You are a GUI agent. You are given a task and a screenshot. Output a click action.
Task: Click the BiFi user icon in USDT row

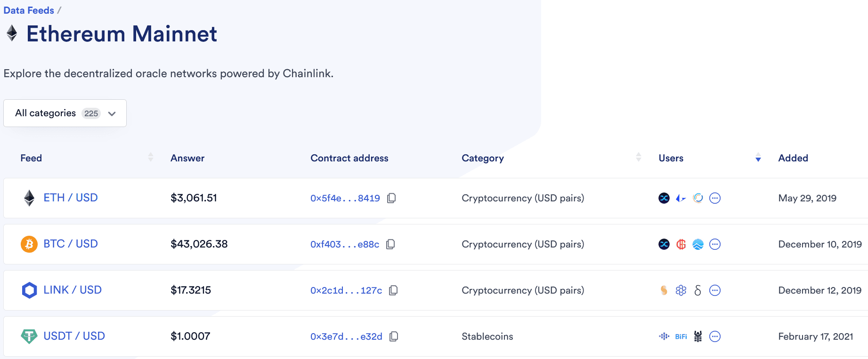(x=681, y=336)
